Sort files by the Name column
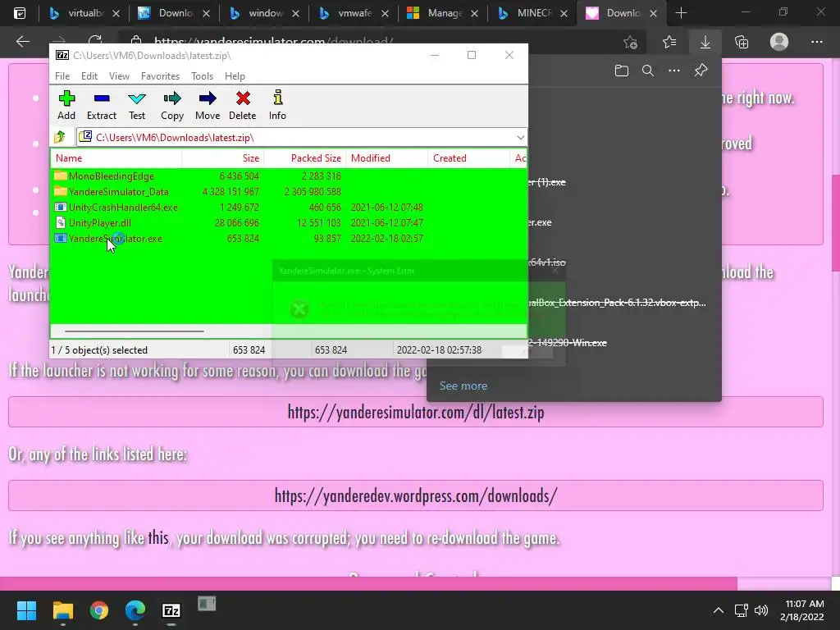840x630 pixels. [116, 158]
